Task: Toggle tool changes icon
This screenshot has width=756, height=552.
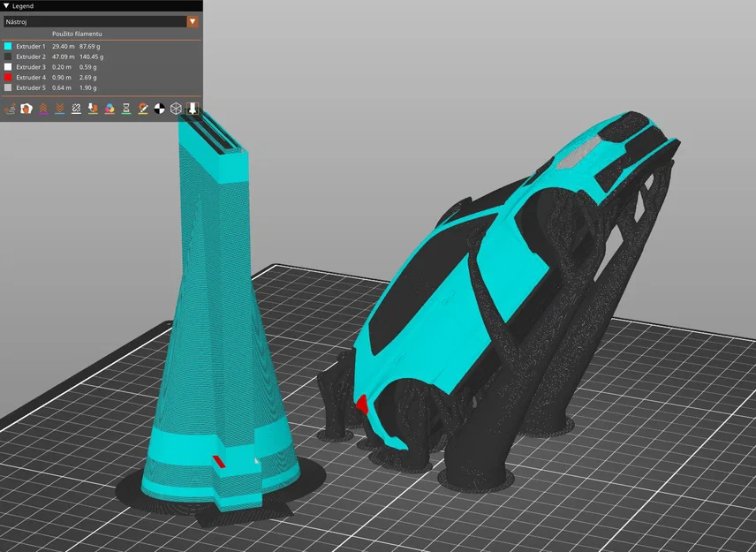Action: point(93,109)
